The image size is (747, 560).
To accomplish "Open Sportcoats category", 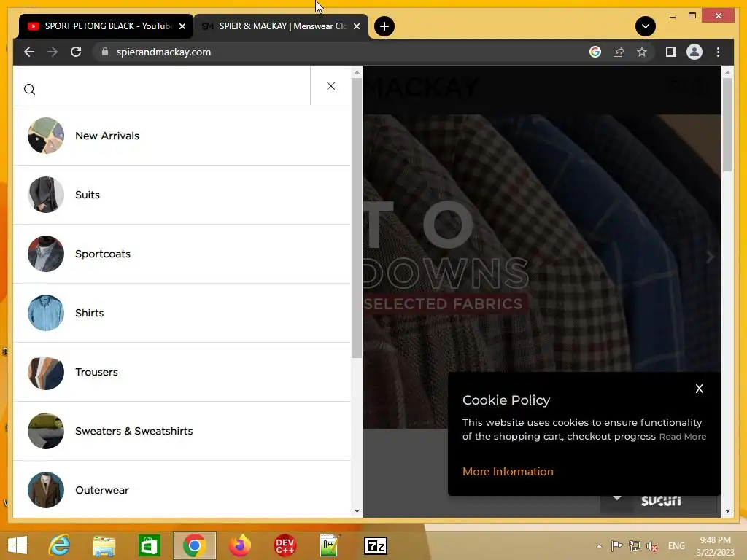I will click(182, 254).
